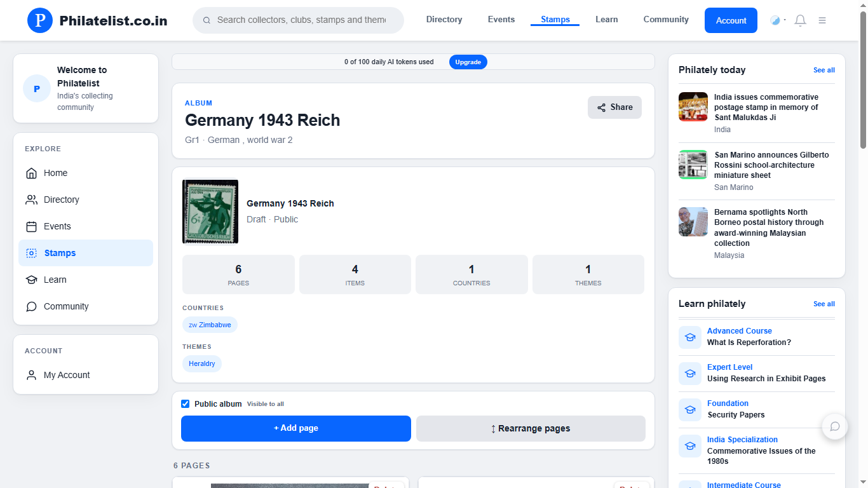Read the Sant Malukdas Ji stamp headline
Image resolution: width=868 pixels, height=488 pixels.
point(766,107)
